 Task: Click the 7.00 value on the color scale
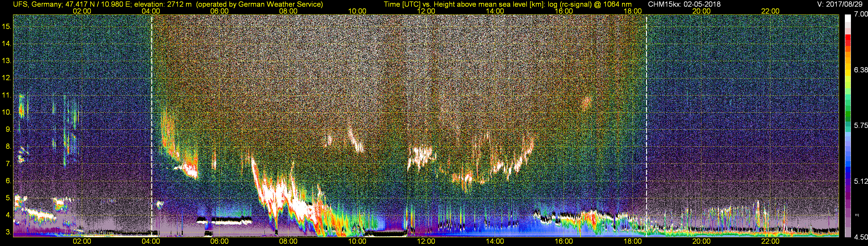[x=860, y=14]
